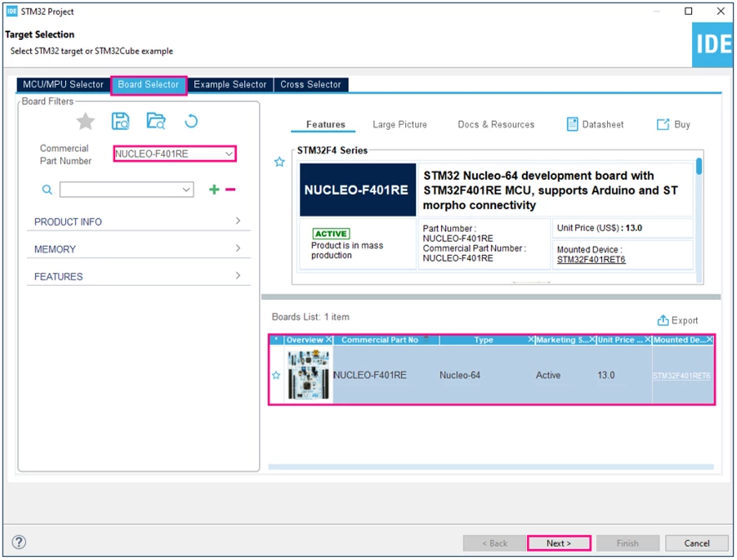This screenshot has width=737, height=560.
Task: Click the Active marketing status cell
Action: 548,375
